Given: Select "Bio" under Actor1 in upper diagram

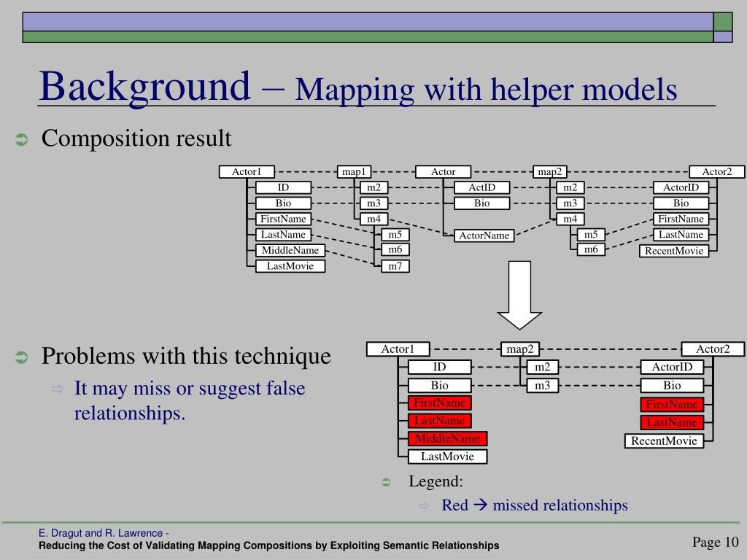Looking at the screenshot, I should click(284, 203).
